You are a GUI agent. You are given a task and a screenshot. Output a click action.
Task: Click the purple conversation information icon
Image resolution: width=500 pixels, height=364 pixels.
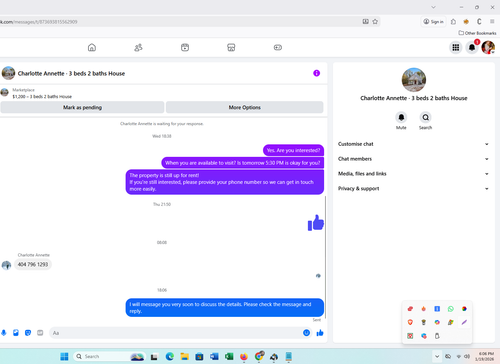click(317, 73)
